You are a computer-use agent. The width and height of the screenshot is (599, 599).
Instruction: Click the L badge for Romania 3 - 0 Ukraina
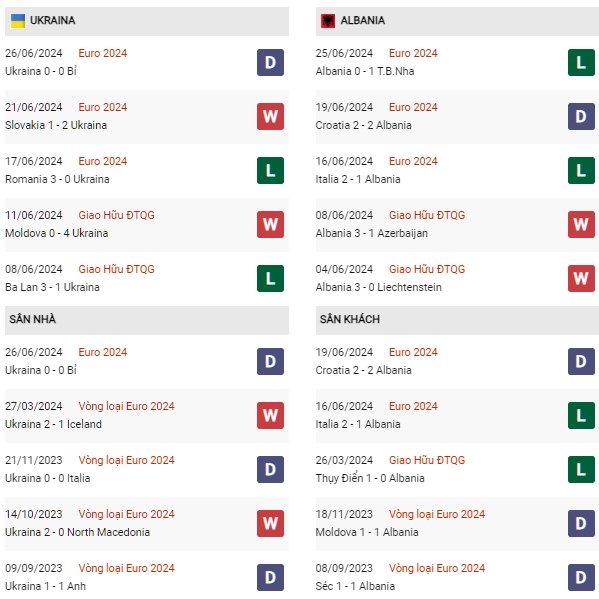point(270,170)
